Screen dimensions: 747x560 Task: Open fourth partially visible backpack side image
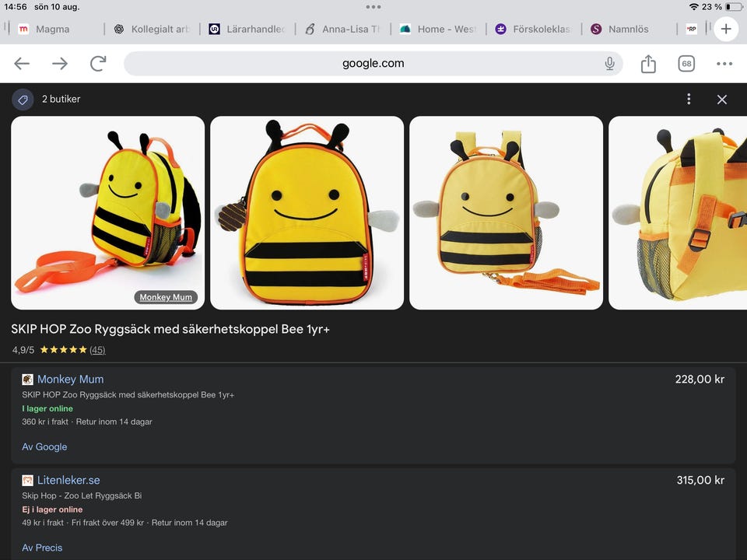pos(678,213)
